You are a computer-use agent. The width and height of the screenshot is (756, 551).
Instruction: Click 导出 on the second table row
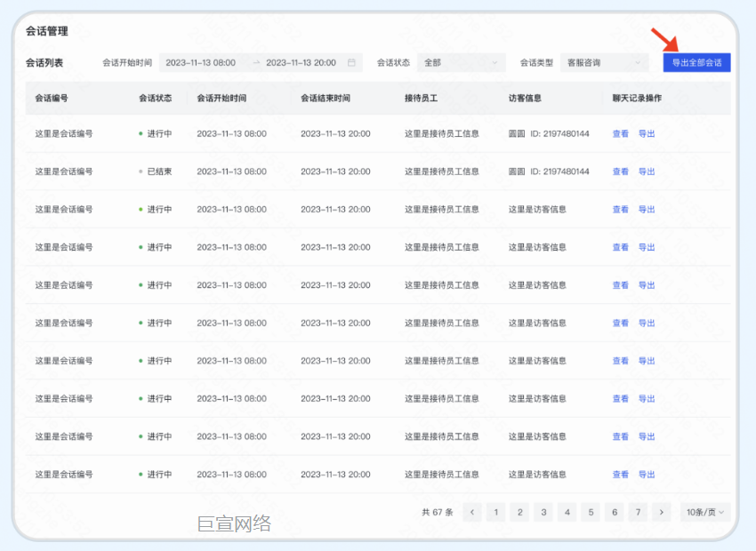646,172
